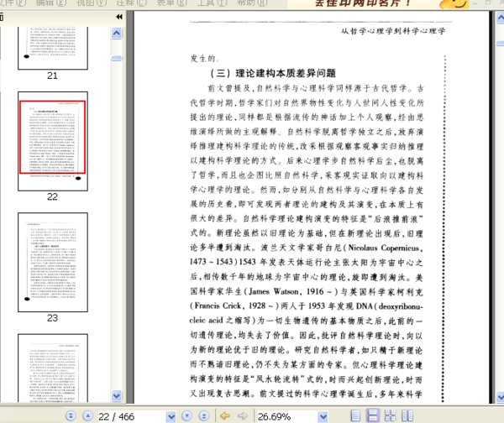
Task: Select the page 21 thumbnail
Action: (x=53, y=48)
